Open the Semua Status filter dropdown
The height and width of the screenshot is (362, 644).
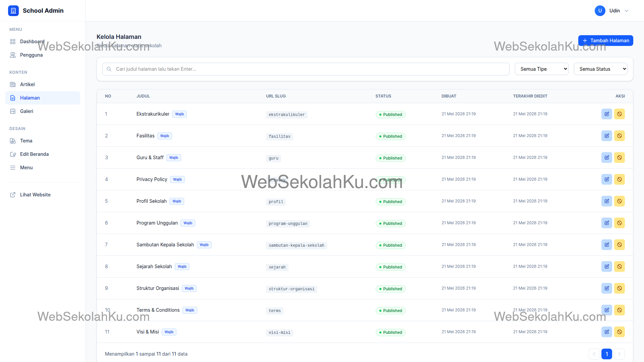pos(600,69)
